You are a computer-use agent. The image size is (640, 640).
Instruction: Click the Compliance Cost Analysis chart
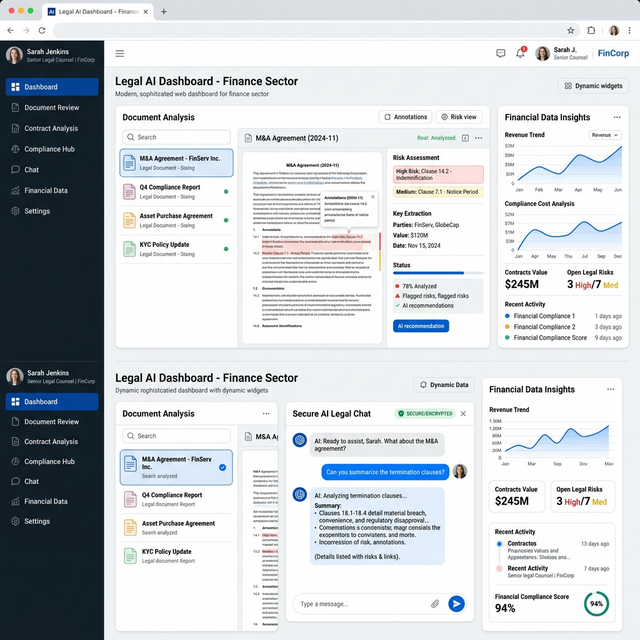[563, 235]
